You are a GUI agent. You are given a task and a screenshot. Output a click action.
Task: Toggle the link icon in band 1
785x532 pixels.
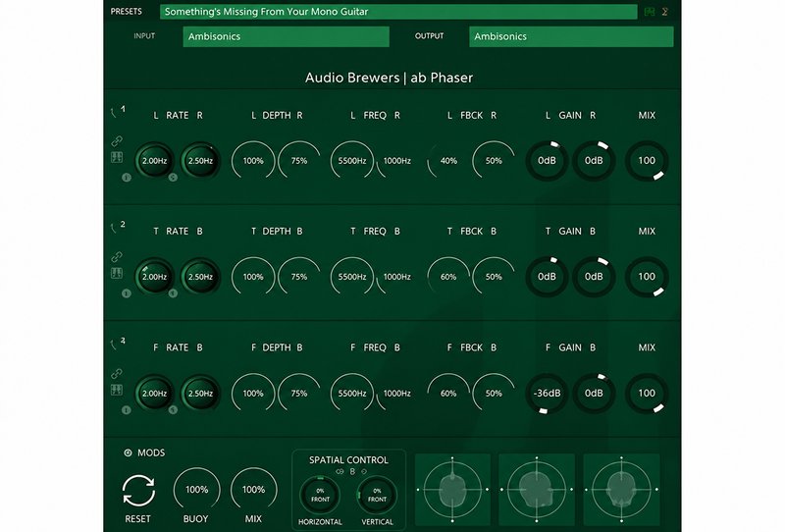[117, 141]
